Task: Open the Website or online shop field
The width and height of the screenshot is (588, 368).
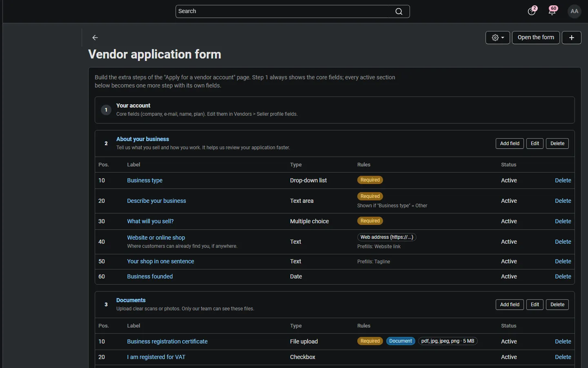Action: click(x=156, y=238)
